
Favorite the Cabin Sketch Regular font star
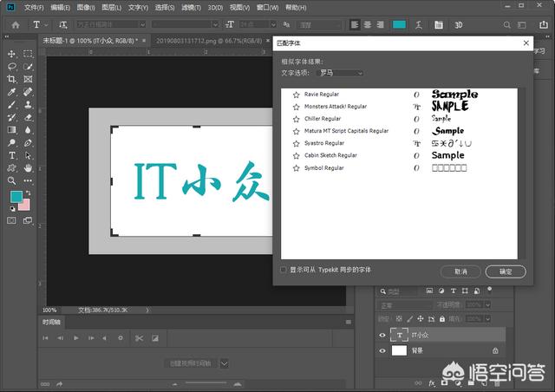[x=297, y=156]
